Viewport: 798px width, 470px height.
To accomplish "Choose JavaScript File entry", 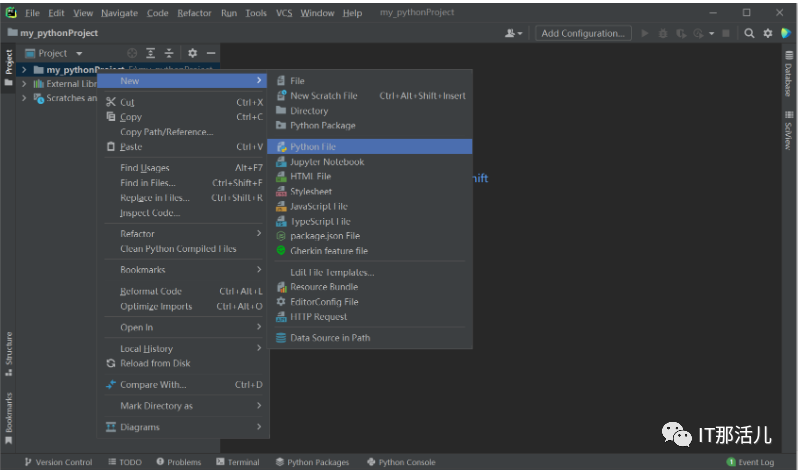I will click(370, 206).
